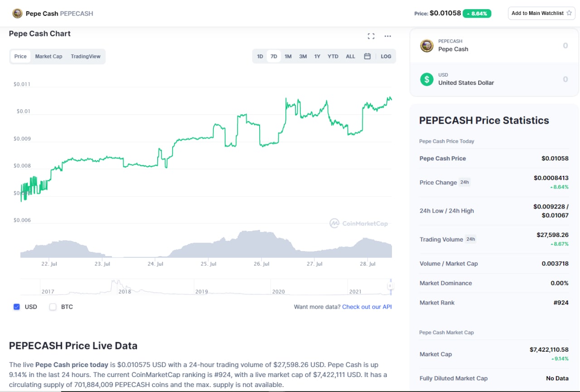Select the 7D time range
The height and width of the screenshot is (392, 580).
click(274, 56)
